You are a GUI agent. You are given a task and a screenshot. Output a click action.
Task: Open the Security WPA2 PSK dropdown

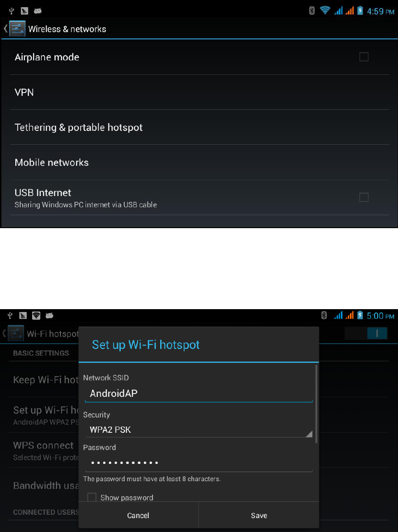199,430
